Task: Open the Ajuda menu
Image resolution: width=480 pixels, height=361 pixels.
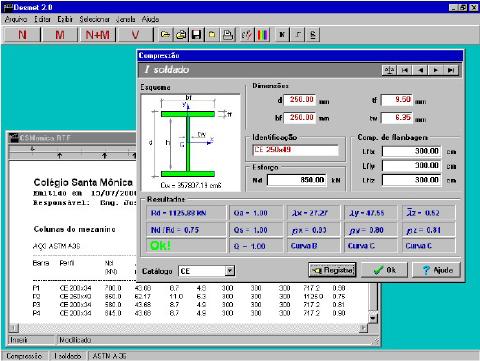Action: [x=150, y=19]
